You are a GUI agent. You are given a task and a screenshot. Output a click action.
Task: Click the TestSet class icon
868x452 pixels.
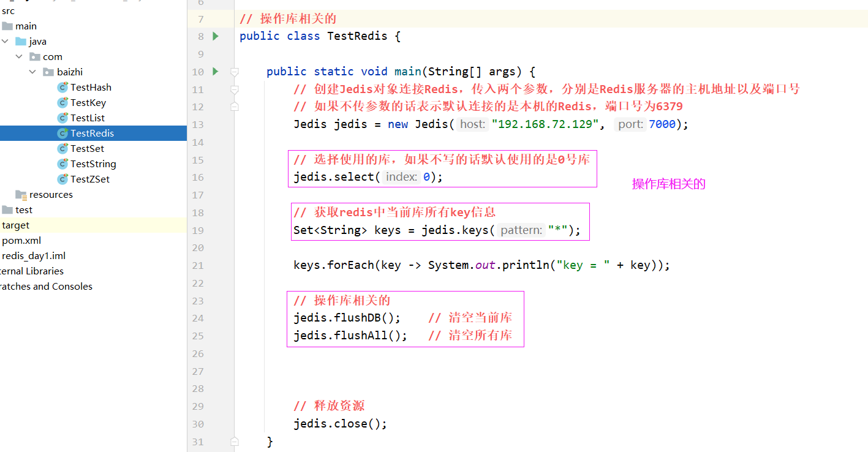point(62,148)
